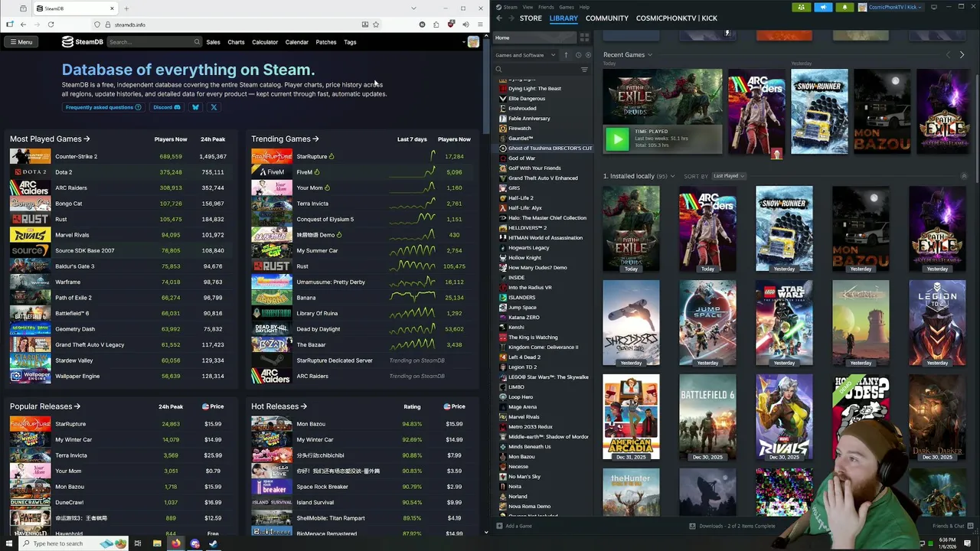Switch to Steam COMMUNITY tab
Viewport: 980px width, 551px height.
pos(607,18)
